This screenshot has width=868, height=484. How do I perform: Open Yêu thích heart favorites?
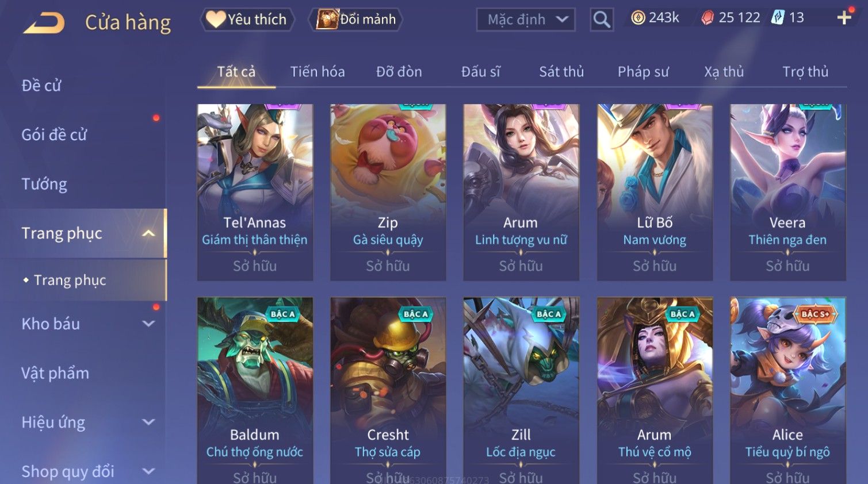(x=247, y=20)
